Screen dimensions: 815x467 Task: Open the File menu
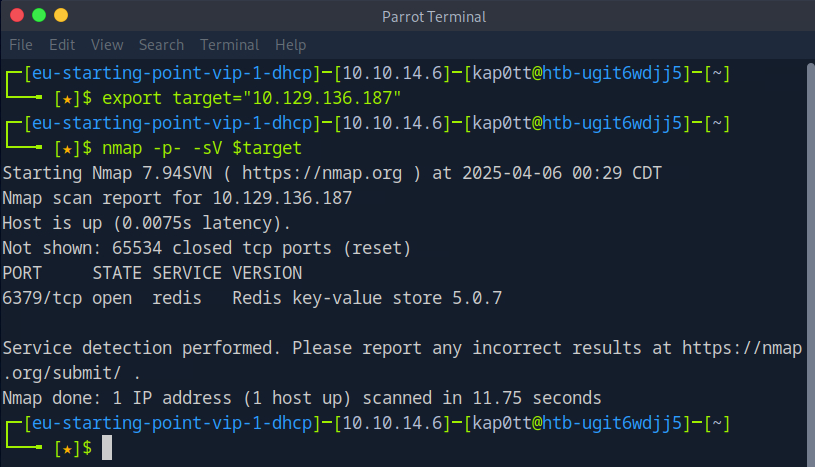coord(21,45)
